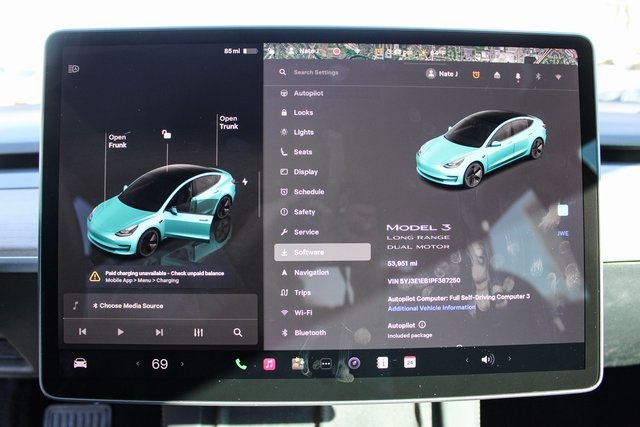This screenshot has width=640, height=427.
Task: Open the calendar app in the bottom bar
Action: tap(410, 362)
